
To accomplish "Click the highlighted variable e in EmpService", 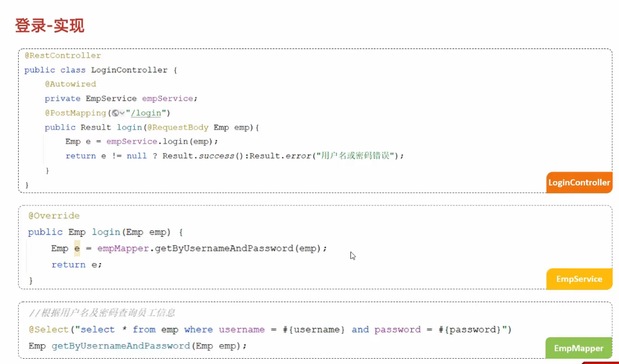I will (x=76, y=249).
